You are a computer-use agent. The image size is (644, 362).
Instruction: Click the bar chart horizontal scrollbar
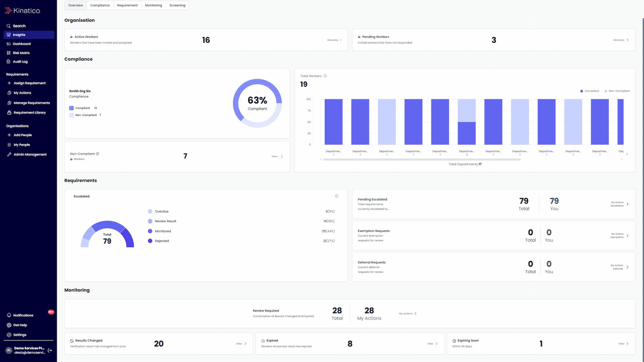(x=422, y=160)
